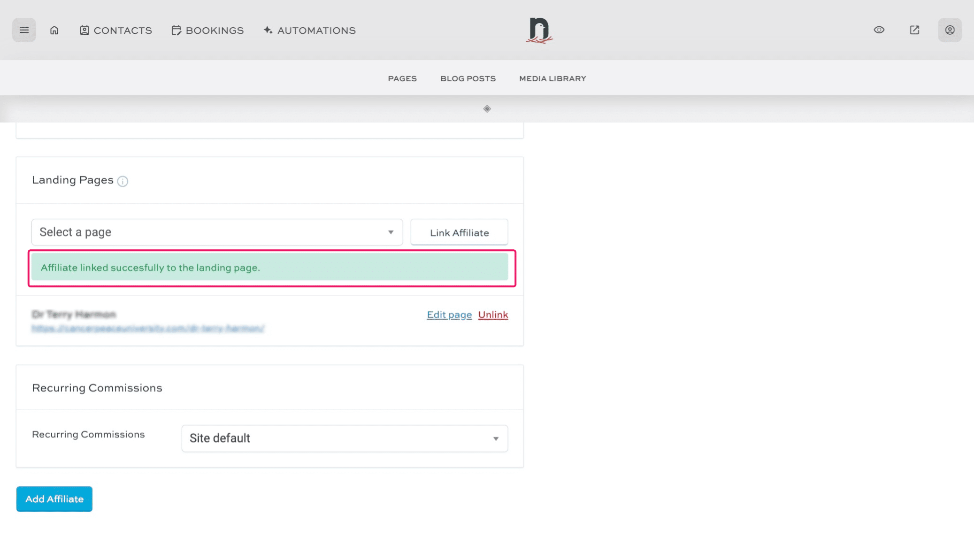Click the preview eye icon
The width and height of the screenshot is (974, 560).
coord(879,30)
